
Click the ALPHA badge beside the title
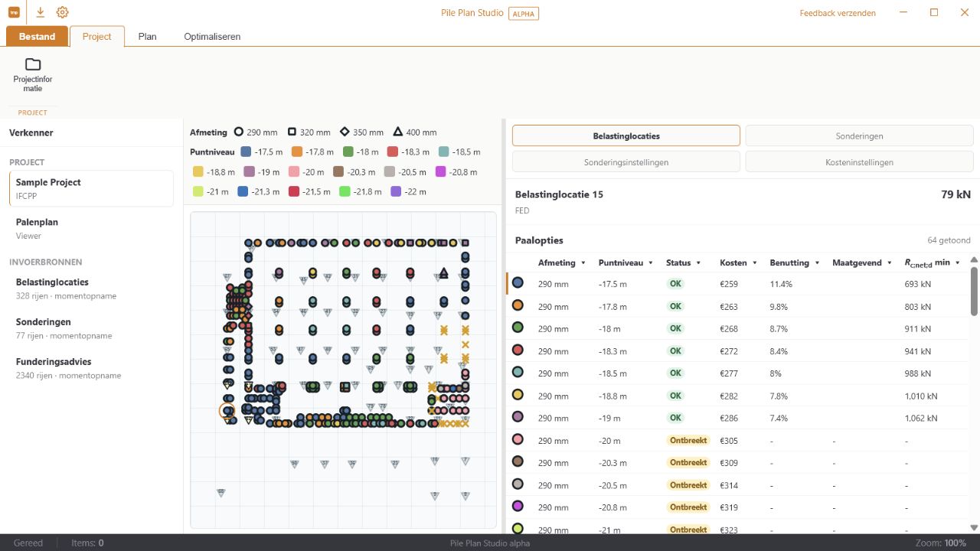[x=524, y=13]
